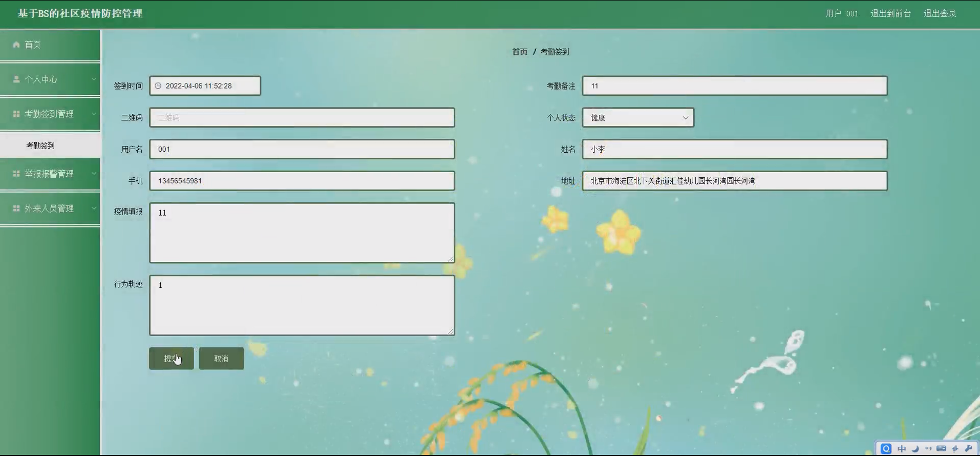Image resolution: width=980 pixels, height=456 pixels.
Task: Click the person icon beside 个人中心
Action: [16, 79]
